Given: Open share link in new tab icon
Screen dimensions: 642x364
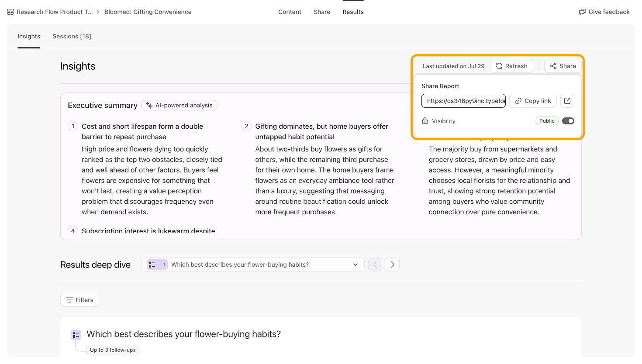Looking at the screenshot, I should [567, 101].
